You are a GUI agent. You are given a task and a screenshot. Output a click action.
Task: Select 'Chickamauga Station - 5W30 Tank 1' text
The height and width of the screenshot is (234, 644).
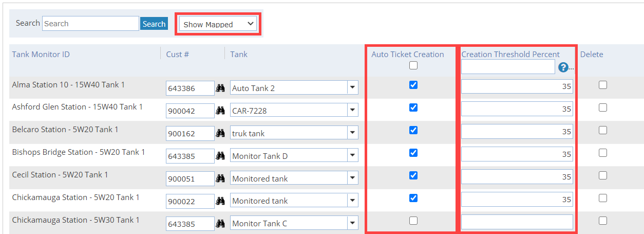click(76, 220)
